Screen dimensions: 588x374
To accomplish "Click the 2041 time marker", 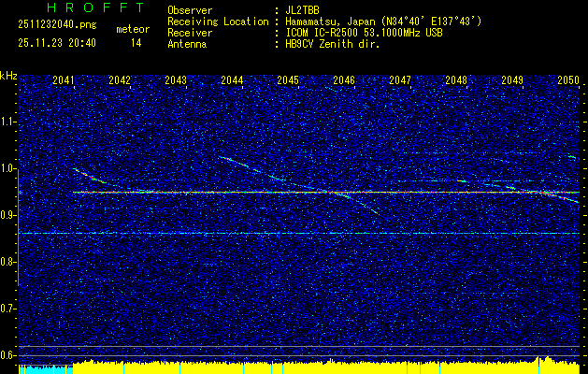I will pyautogui.click(x=64, y=81).
